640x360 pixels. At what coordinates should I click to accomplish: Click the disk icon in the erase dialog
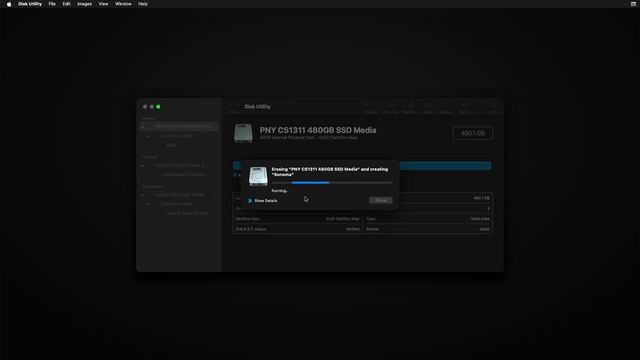coord(258,176)
